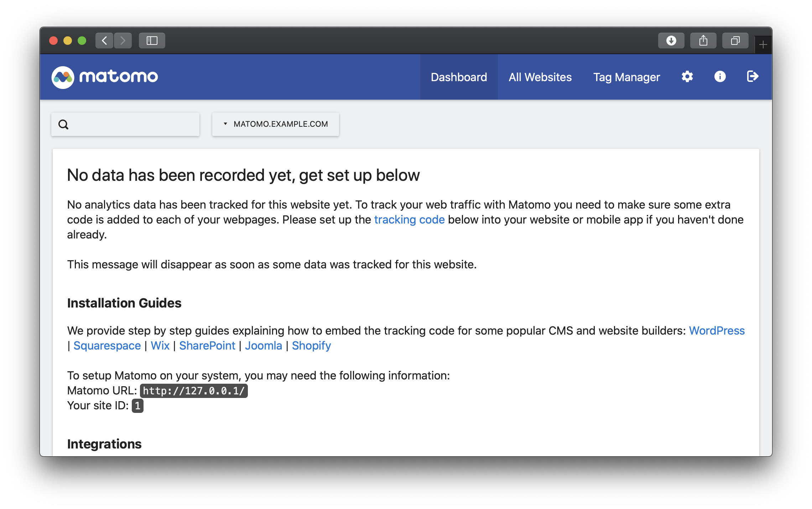The image size is (812, 509).
Task: Open the Dashboard menu
Action: coord(459,77)
